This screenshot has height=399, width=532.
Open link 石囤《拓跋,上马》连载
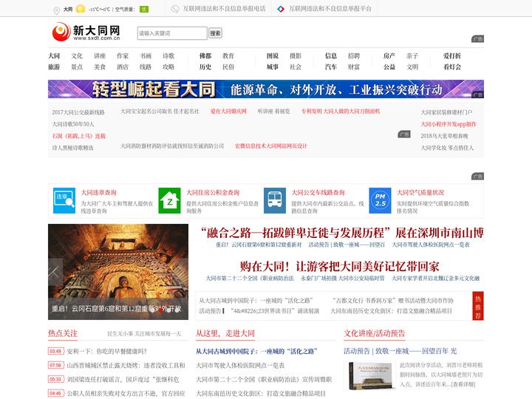(79, 136)
